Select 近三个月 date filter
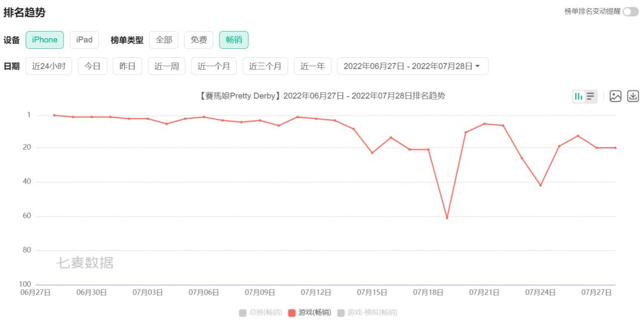This screenshot has width=644, height=326. tap(265, 66)
